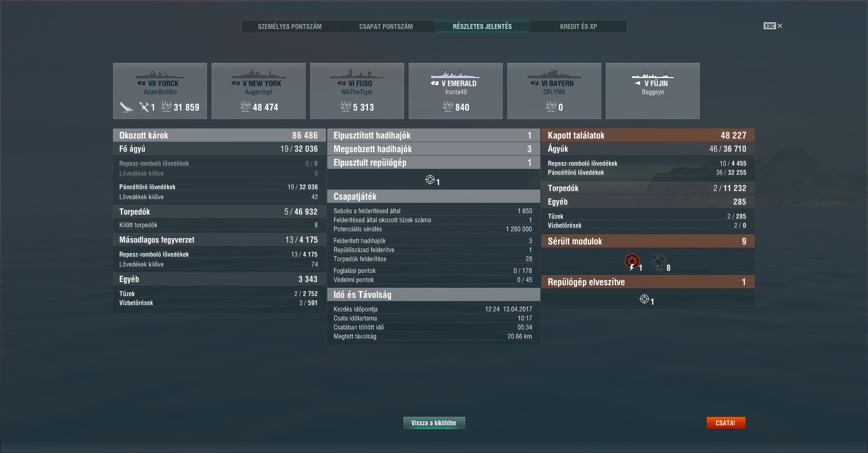Click Sérült modulok header
The image size is (868, 453).
(x=648, y=241)
